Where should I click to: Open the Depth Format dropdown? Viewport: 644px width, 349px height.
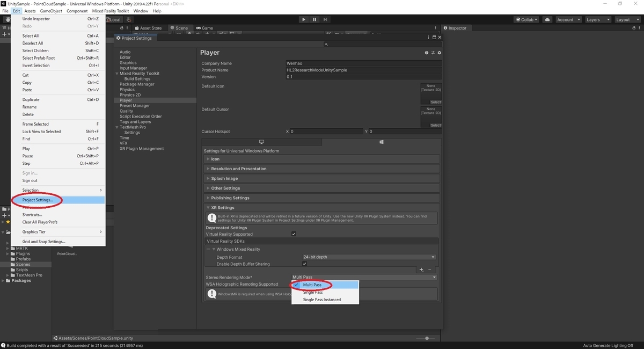point(369,257)
